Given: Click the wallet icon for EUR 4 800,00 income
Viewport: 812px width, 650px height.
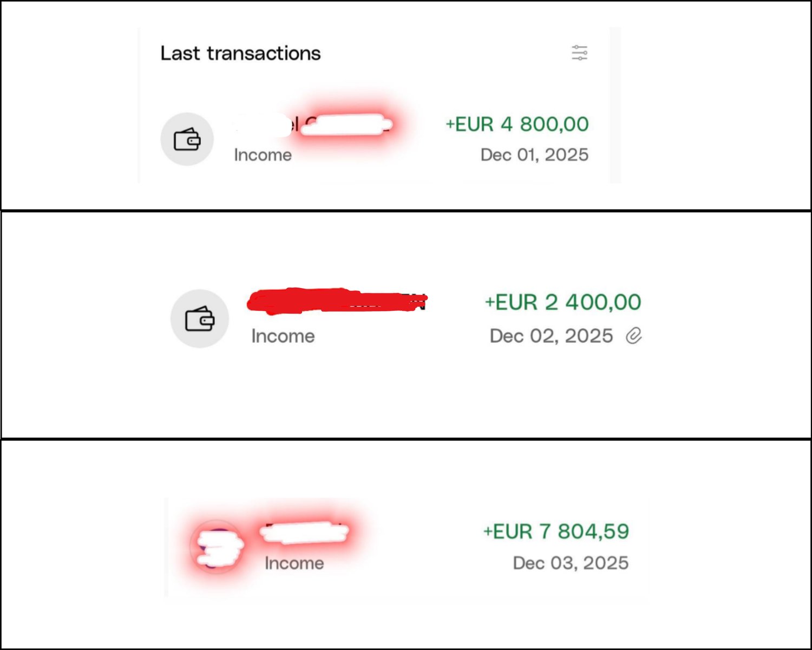Looking at the screenshot, I should [x=187, y=139].
